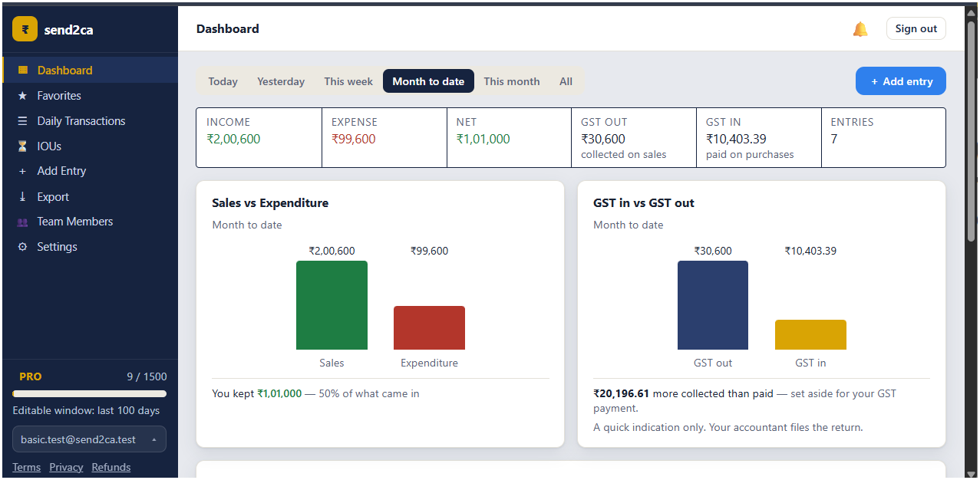The width and height of the screenshot is (980, 480).
Task: Expand the basic.test@send2ca.test account dropdown
Action: point(89,439)
